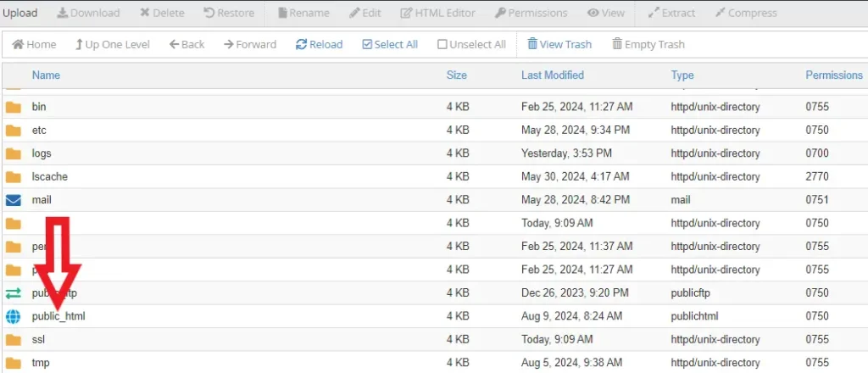The height and width of the screenshot is (373, 868).
Task: Click the bin folder icon
Action: coord(13,108)
